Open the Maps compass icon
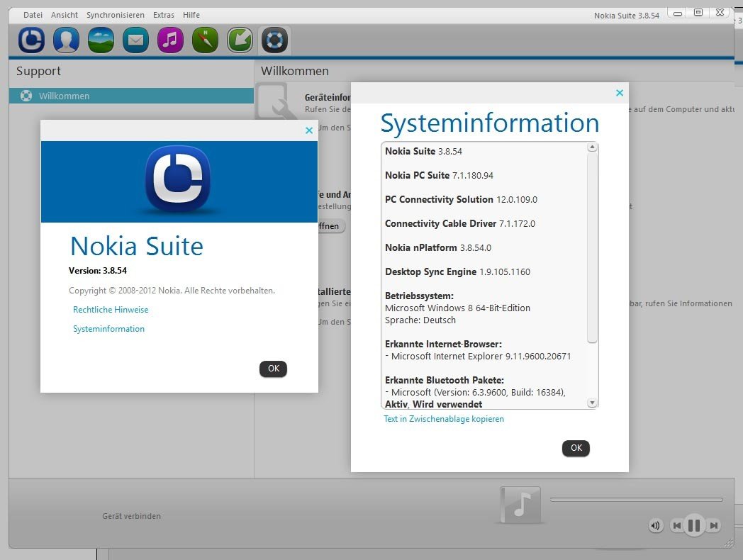Screen dimensions: 743x560 click(x=205, y=40)
